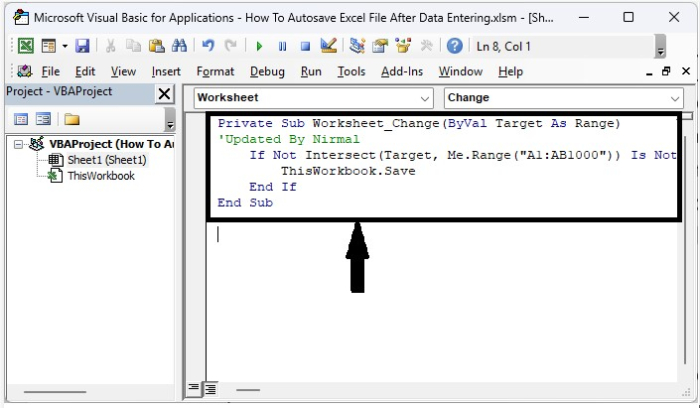Open the Insert object dropdown arrow
The height and width of the screenshot is (408, 700).
(x=65, y=46)
